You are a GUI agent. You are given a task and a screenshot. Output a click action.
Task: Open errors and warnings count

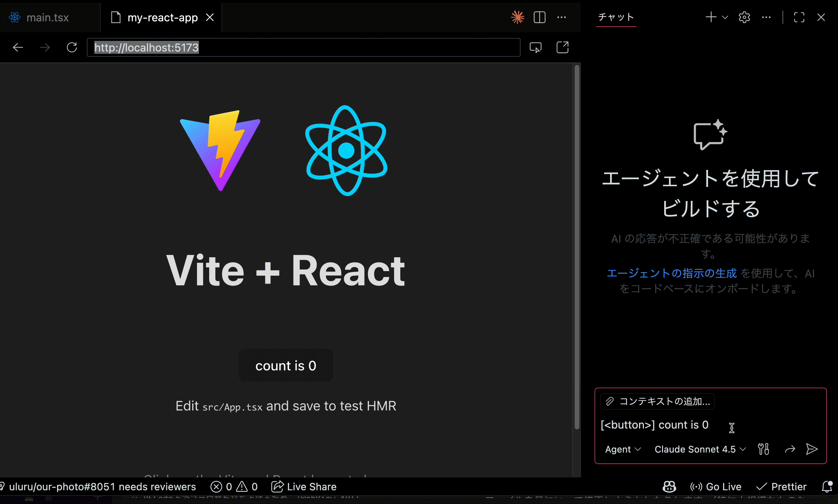[233, 487]
